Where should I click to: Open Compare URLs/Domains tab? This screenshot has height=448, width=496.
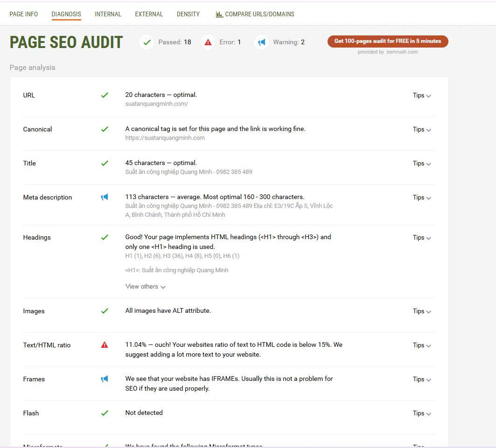pos(255,14)
